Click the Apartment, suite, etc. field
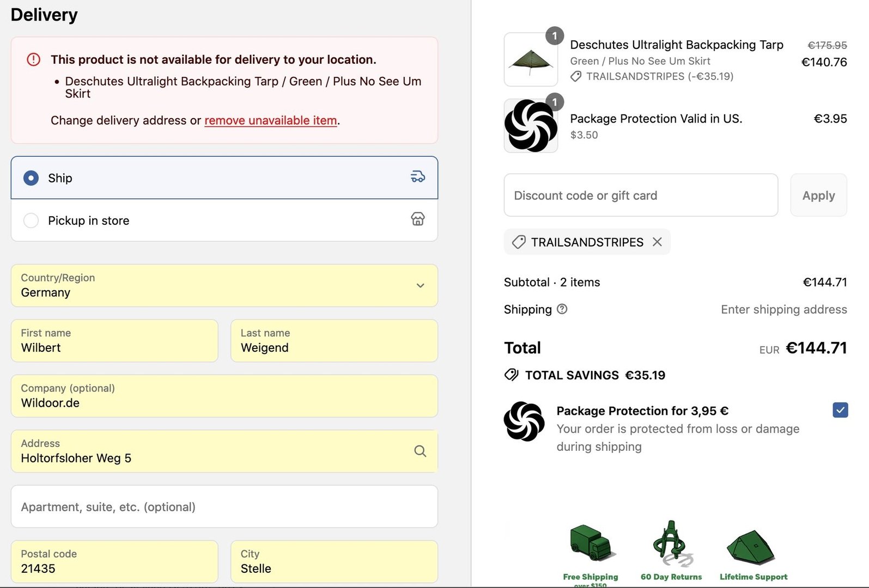 [x=224, y=507]
